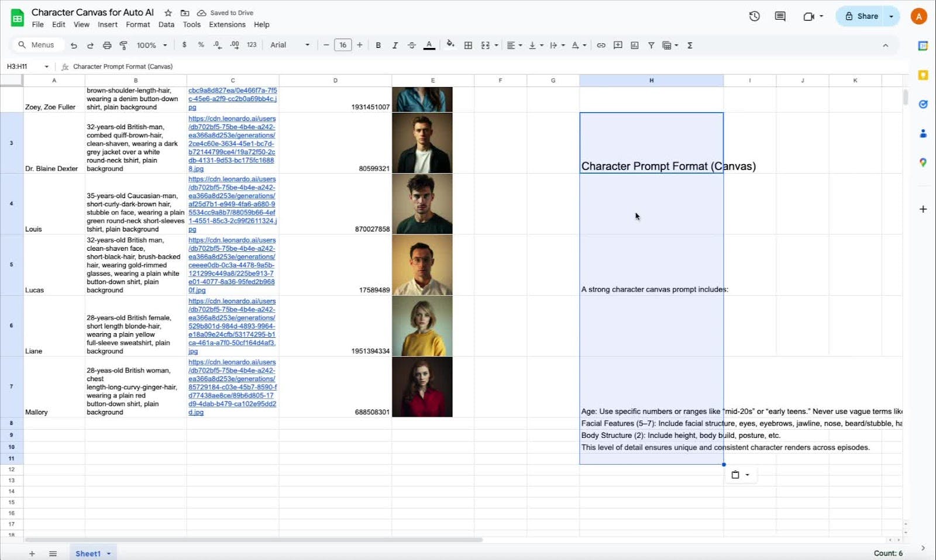
Task: Toggle bold formatting
Action: [378, 45]
